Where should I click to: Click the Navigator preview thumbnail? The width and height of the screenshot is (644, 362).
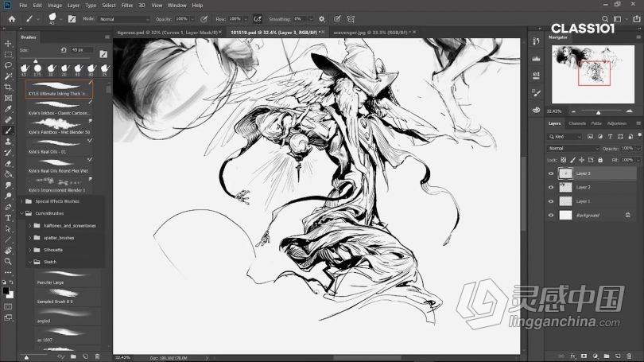click(592, 74)
